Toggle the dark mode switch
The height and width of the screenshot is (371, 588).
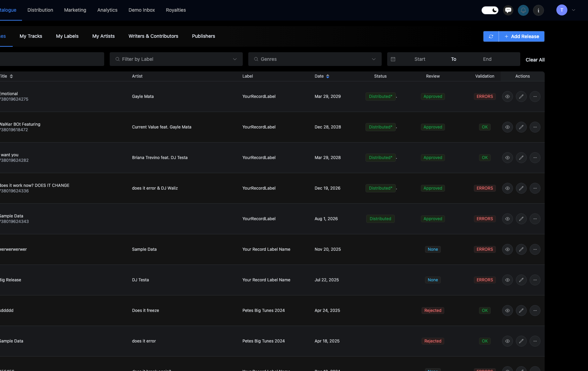pyautogui.click(x=490, y=10)
